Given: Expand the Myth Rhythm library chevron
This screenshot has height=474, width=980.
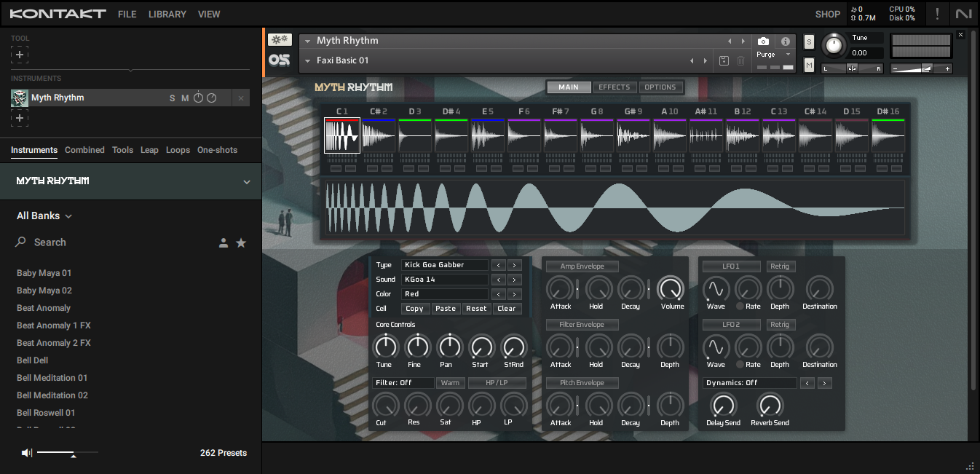Looking at the screenshot, I should [x=246, y=181].
